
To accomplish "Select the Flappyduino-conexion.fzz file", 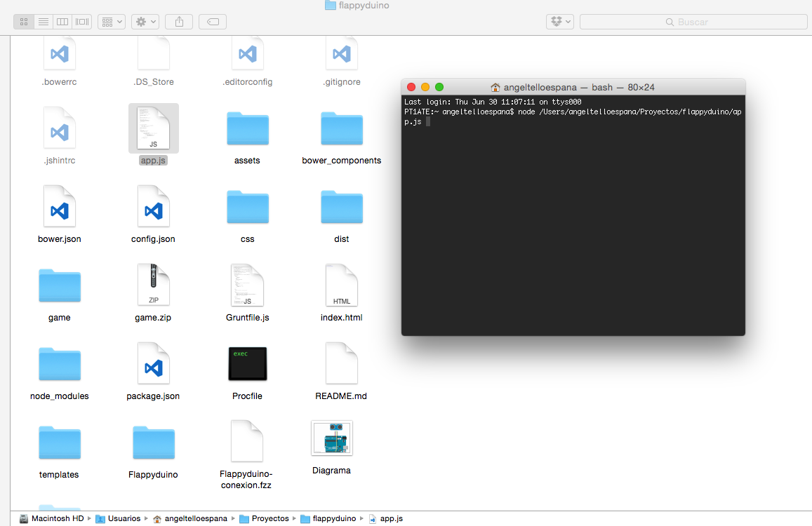I will coord(247,442).
